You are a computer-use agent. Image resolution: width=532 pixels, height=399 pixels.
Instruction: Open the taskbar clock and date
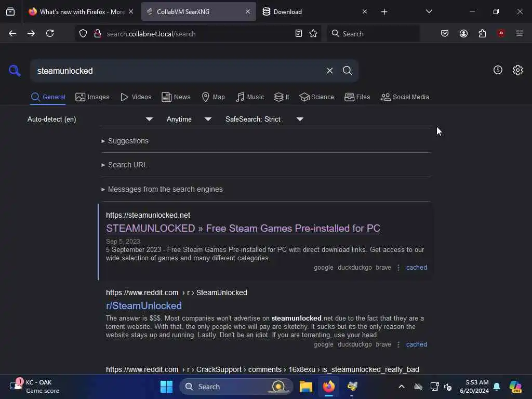[474, 387]
